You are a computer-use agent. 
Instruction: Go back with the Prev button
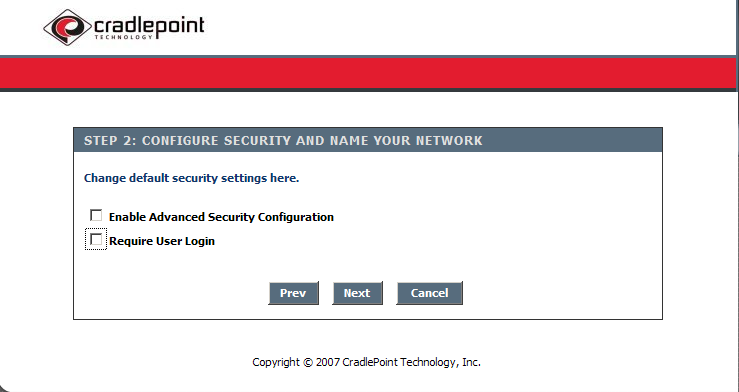point(293,293)
